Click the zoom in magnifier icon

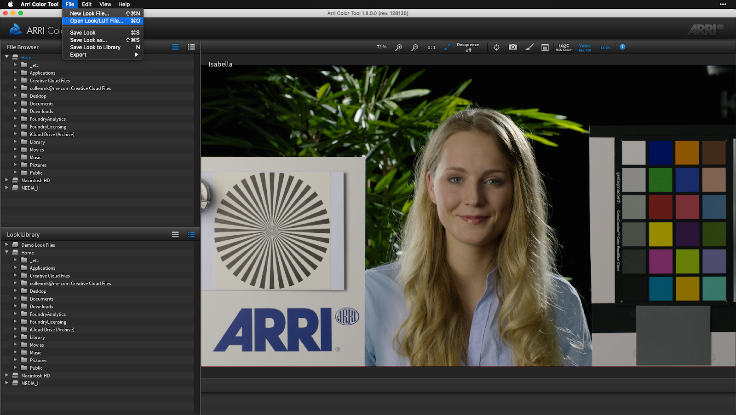[399, 47]
